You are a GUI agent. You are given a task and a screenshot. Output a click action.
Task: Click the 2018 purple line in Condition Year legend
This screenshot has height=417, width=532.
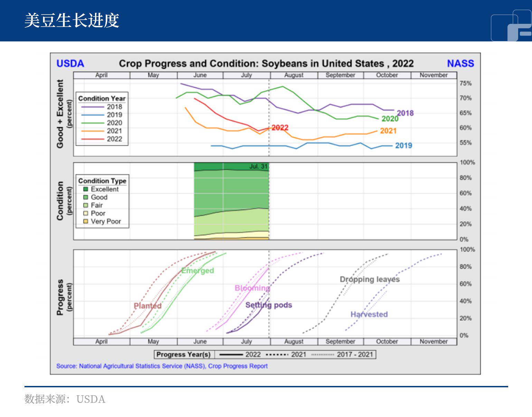[x=92, y=107]
